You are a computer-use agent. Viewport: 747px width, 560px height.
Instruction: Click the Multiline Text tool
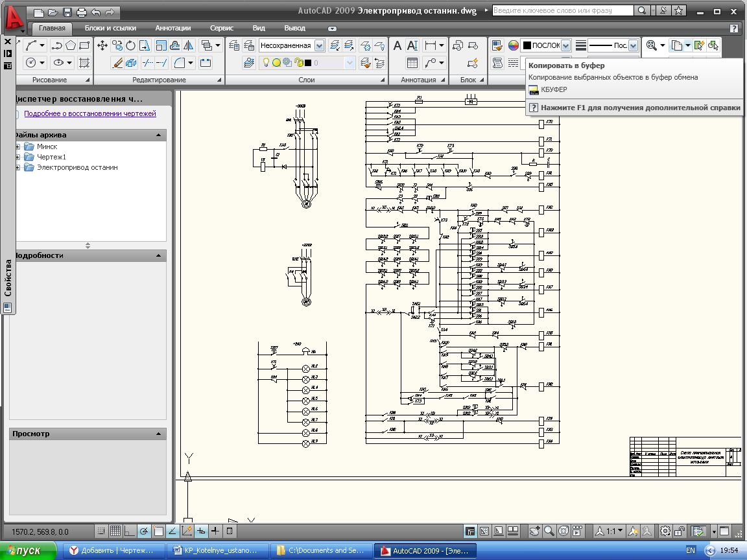(x=397, y=46)
